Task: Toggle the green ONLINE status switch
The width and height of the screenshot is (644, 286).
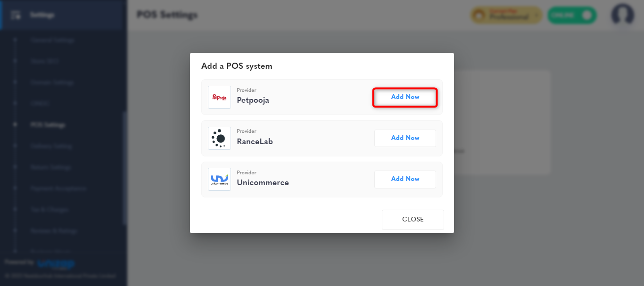Action: coord(572,15)
